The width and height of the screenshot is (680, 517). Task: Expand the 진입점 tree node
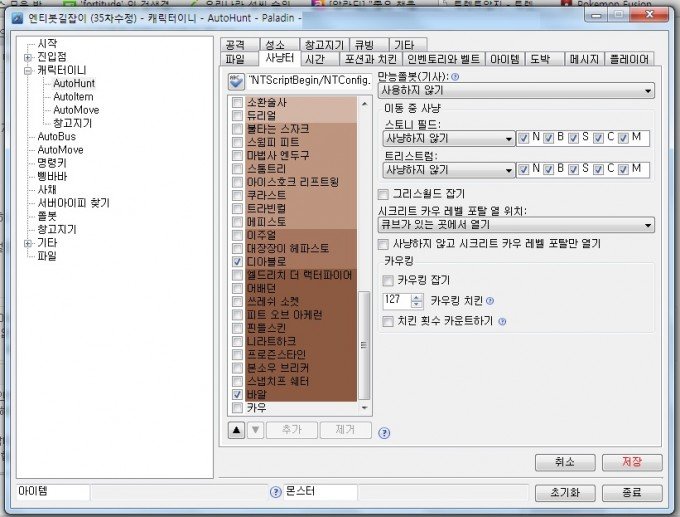coord(27,57)
